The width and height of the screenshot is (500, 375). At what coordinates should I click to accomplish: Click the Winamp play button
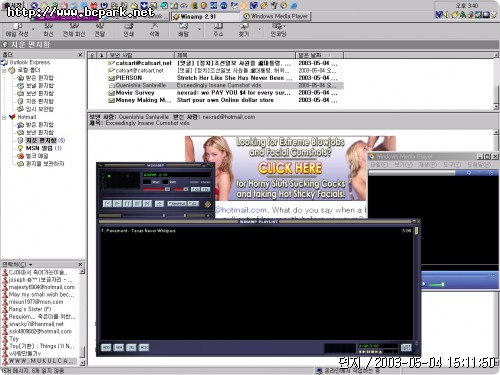[x=117, y=203]
